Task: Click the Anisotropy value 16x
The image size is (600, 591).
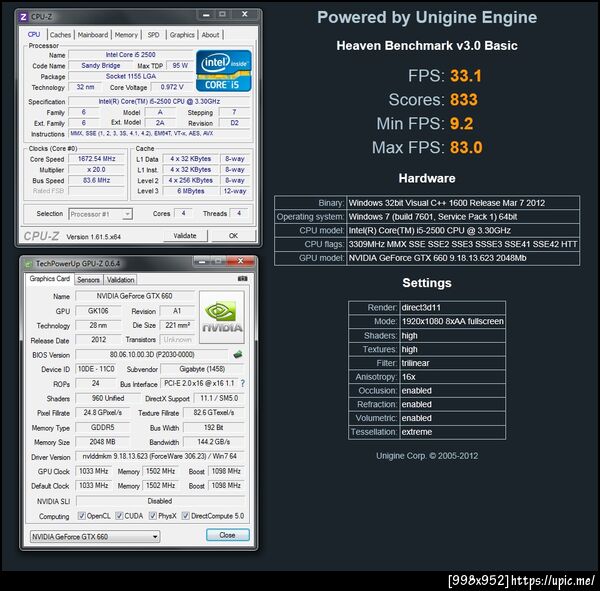Action: tap(453, 377)
